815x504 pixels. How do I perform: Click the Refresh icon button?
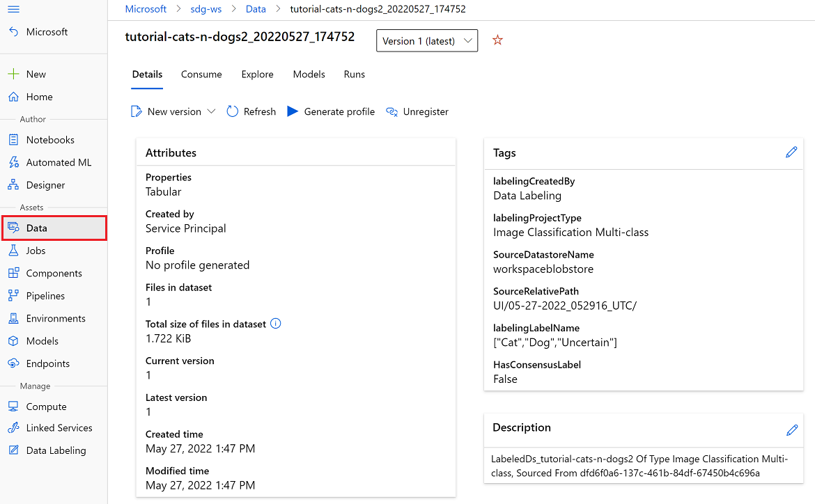point(233,111)
